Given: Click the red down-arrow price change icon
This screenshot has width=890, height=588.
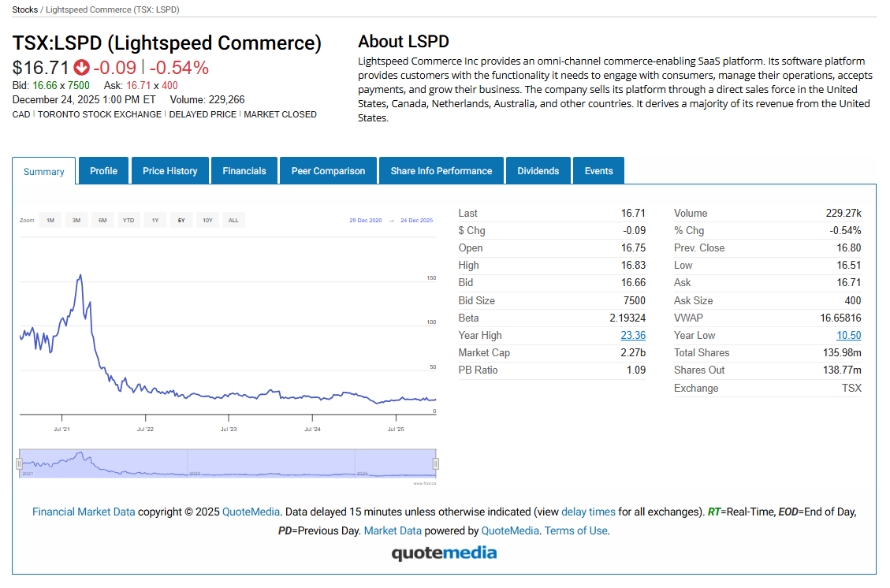Looking at the screenshot, I should pos(81,68).
